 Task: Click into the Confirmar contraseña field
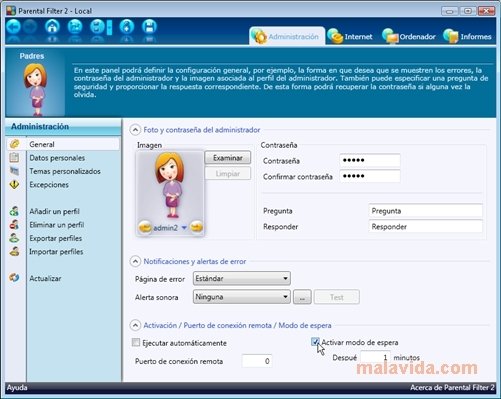tap(370, 176)
